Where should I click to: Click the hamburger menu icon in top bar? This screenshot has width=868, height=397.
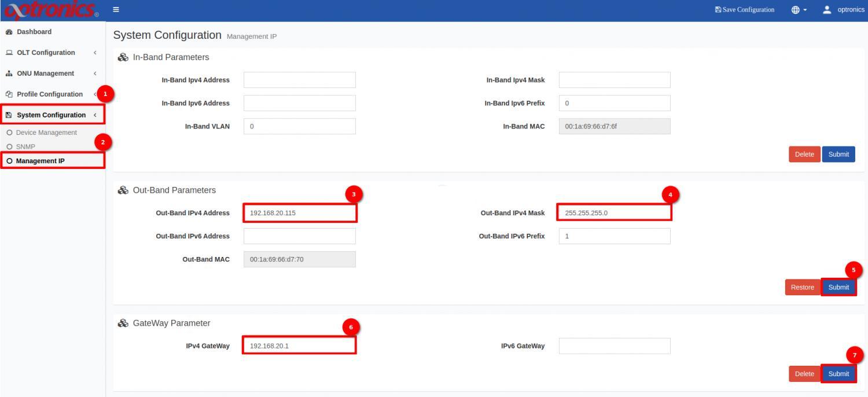(116, 9)
